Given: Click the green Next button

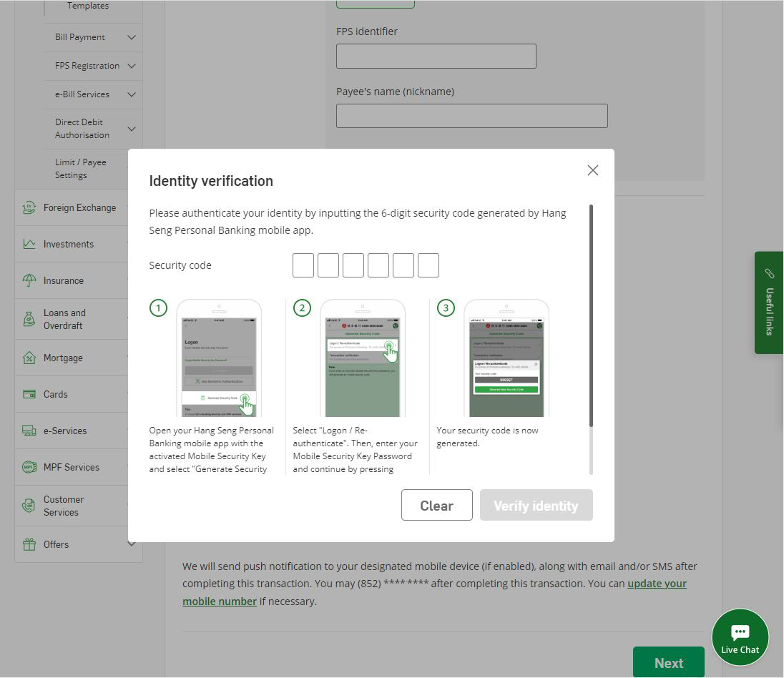Looking at the screenshot, I should [x=669, y=662].
